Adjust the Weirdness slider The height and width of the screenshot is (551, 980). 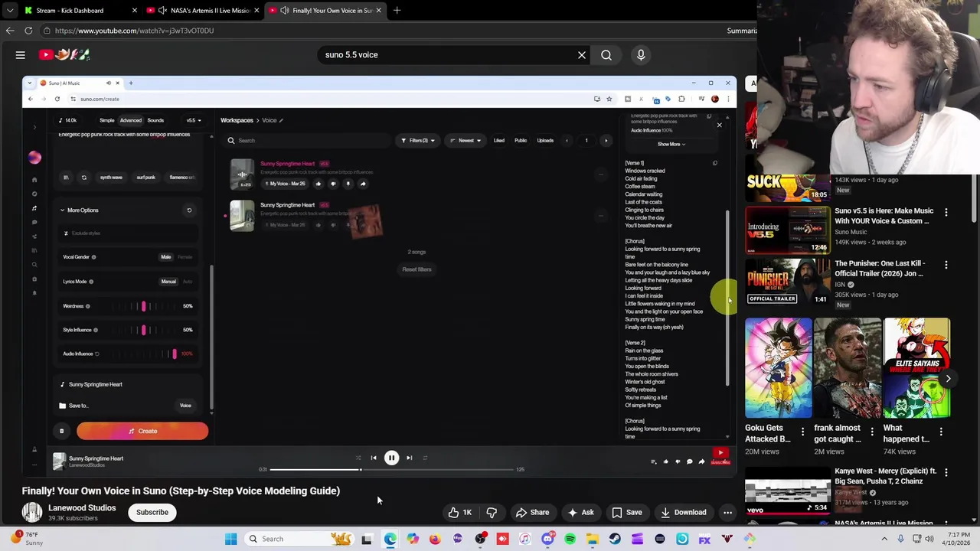(143, 306)
